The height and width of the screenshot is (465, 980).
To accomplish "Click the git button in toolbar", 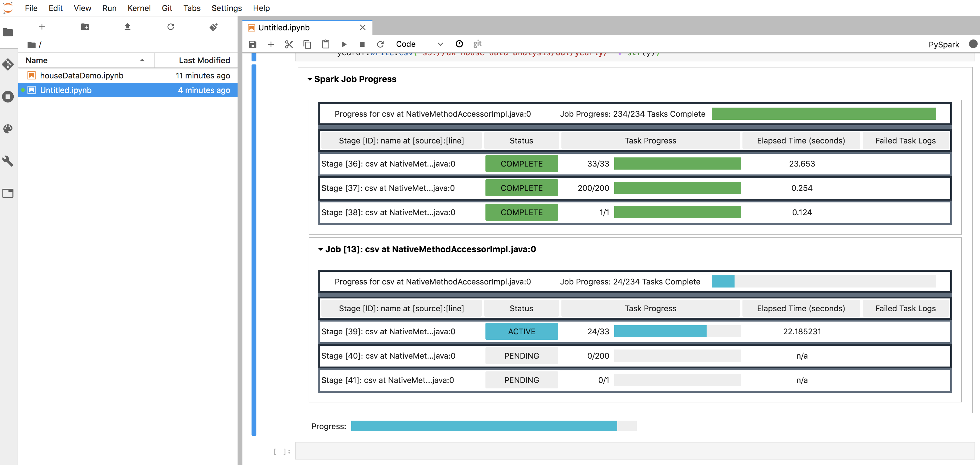I will pyautogui.click(x=478, y=43).
